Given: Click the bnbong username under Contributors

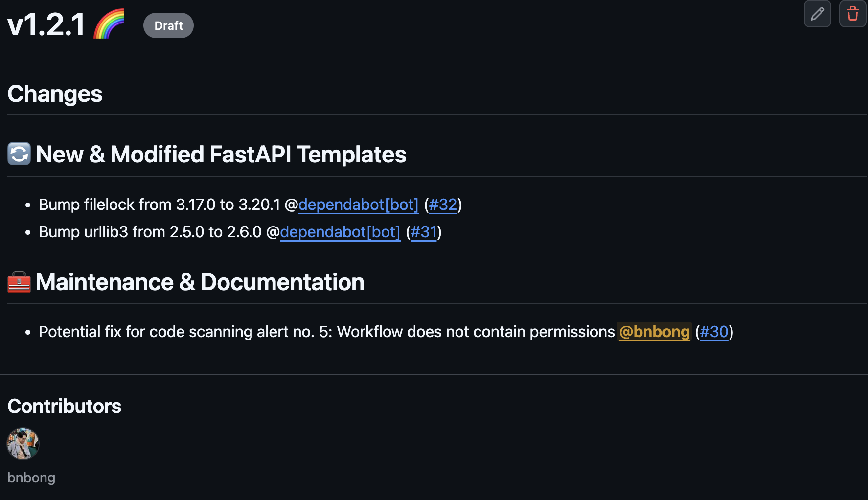Looking at the screenshot, I should (x=31, y=477).
